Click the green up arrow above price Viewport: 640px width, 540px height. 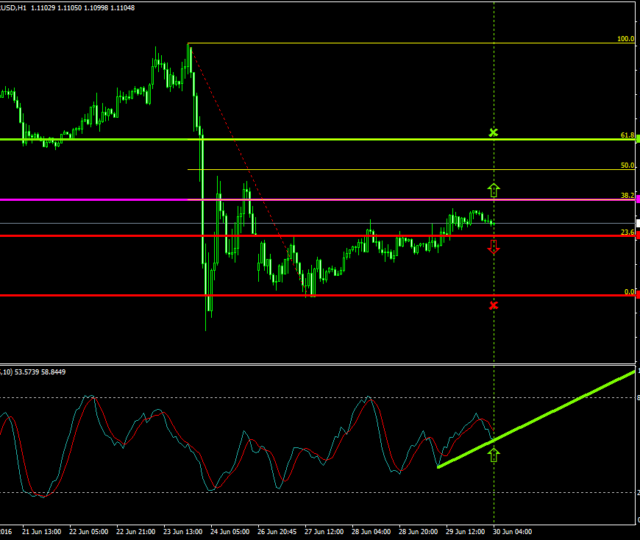493,189
